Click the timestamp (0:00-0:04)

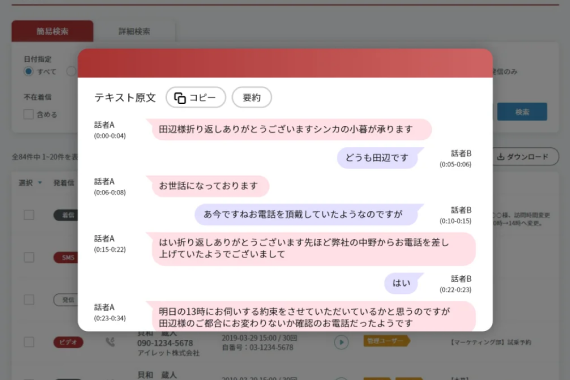click(x=110, y=136)
